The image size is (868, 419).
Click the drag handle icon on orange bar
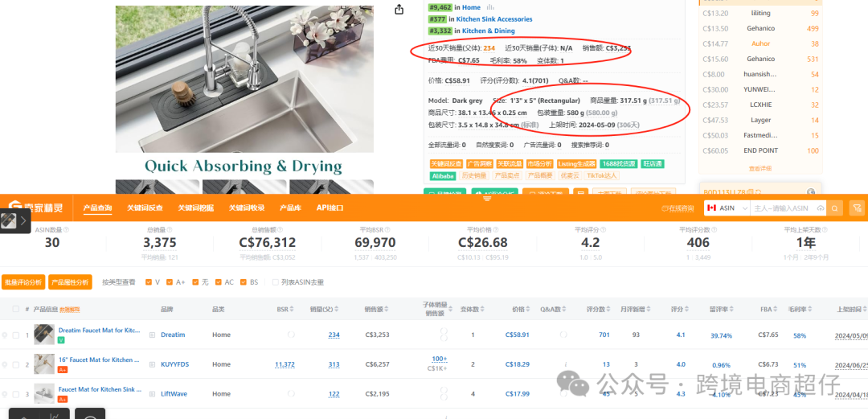point(487,198)
